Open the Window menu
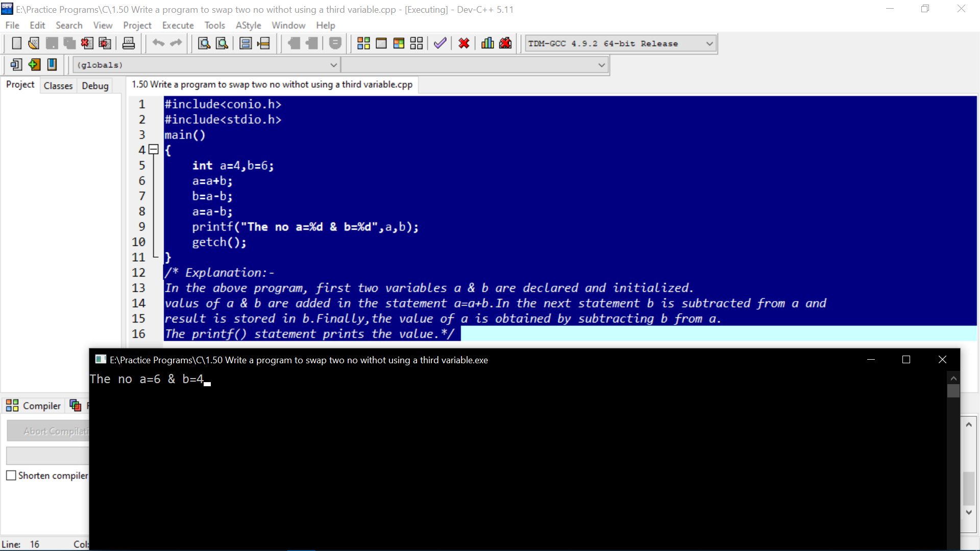 (x=288, y=25)
